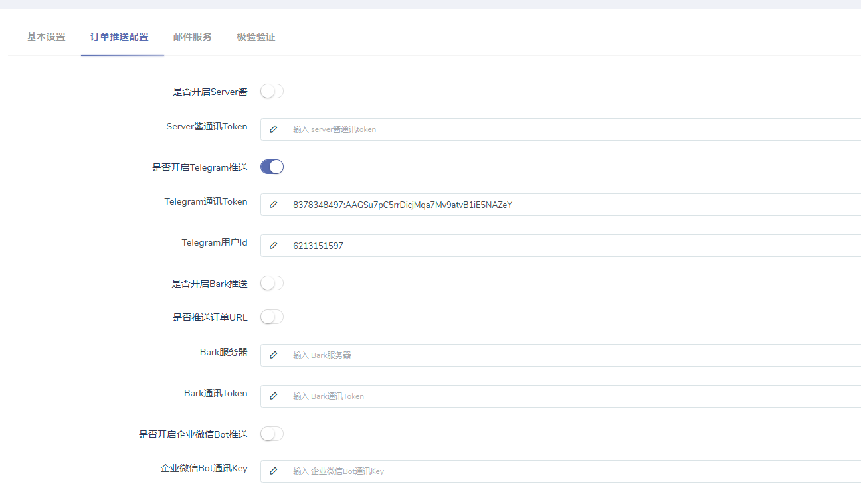Image resolution: width=861 pixels, height=504 pixels.
Task: Click the pencil icon beside Server酱通讯Token
Action: pos(273,129)
